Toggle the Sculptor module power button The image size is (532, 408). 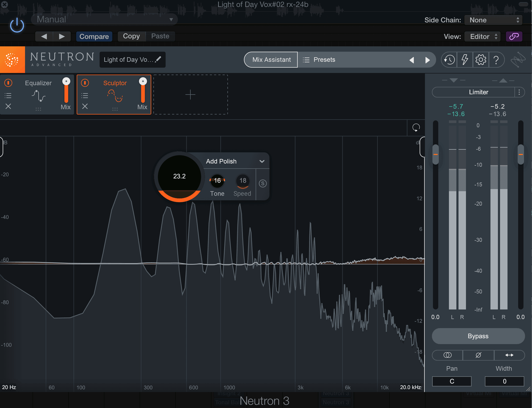tap(85, 83)
